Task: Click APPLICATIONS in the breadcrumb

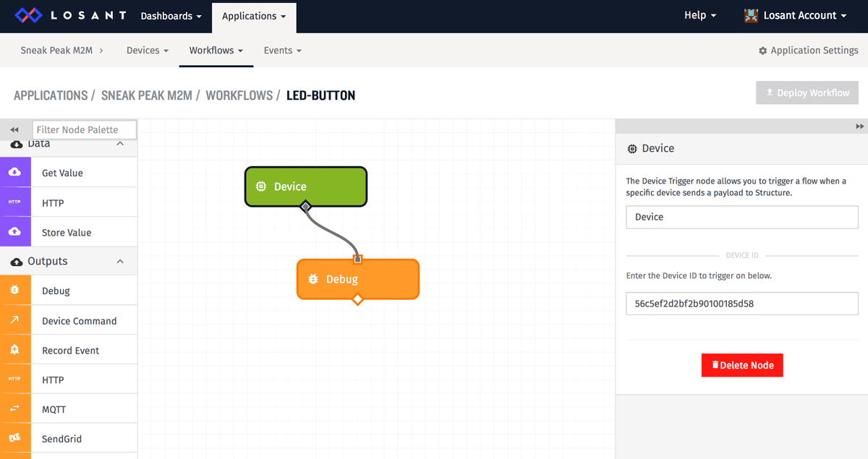Action: 51,95
